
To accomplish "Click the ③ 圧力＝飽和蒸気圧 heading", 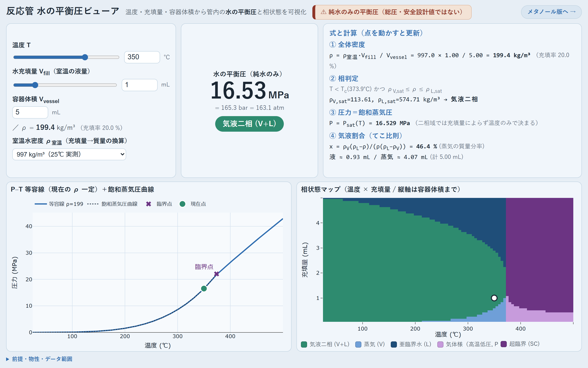I will [x=361, y=112].
